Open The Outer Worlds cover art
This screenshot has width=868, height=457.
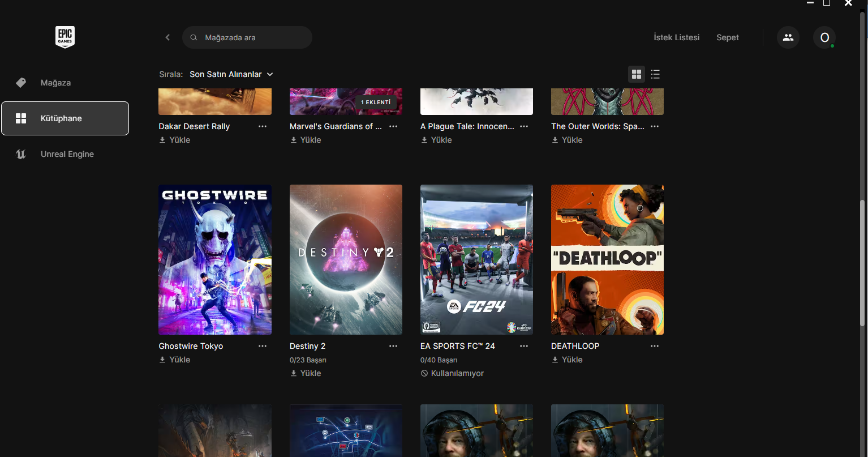tap(607, 101)
